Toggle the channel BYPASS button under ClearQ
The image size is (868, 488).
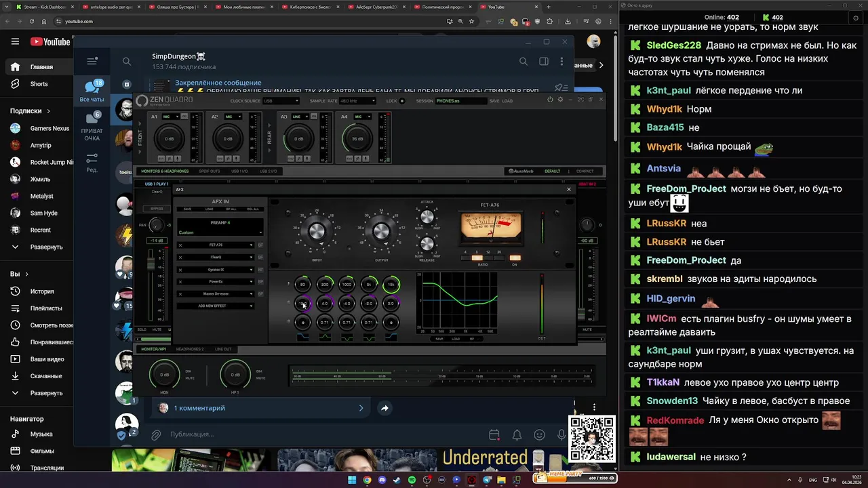(157, 209)
